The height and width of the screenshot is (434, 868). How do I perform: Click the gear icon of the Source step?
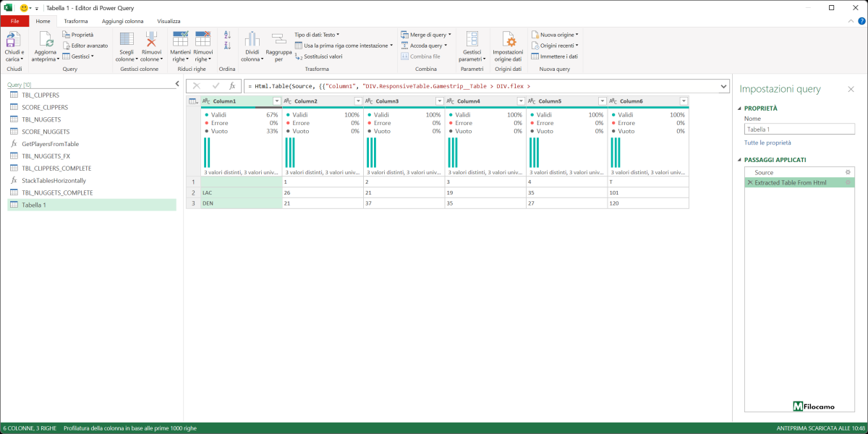(x=848, y=172)
